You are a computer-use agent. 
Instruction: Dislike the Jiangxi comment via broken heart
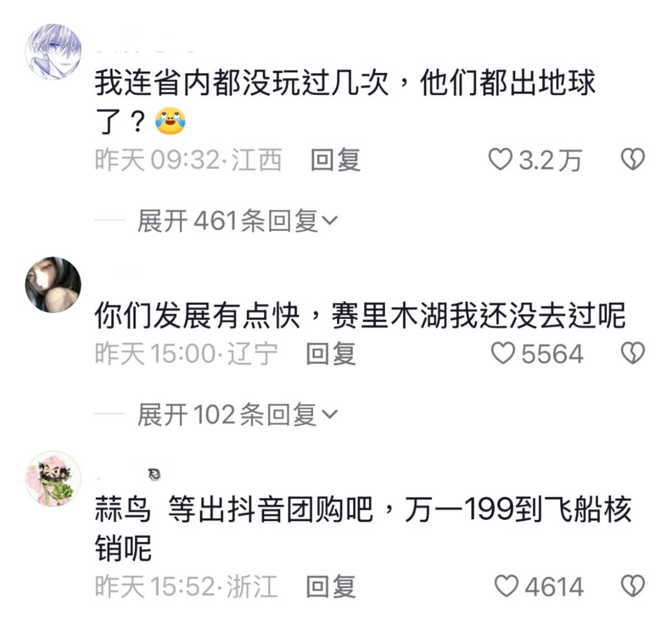click(x=633, y=160)
